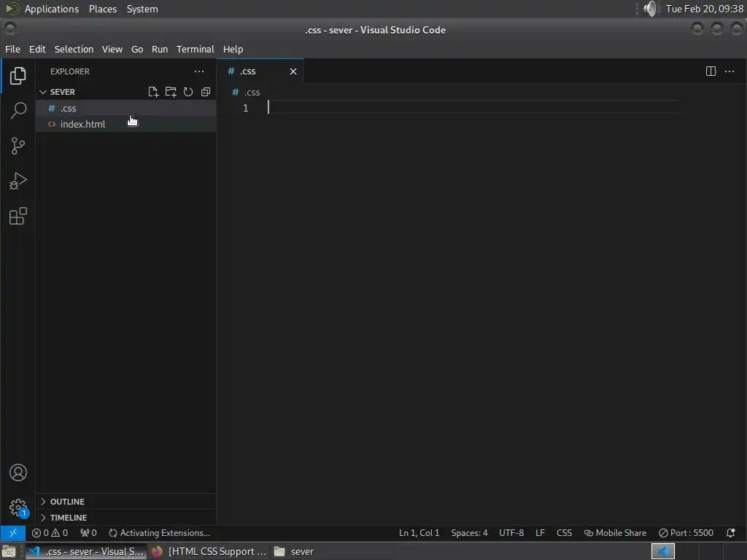The image size is (747, 560).
Task: Close the .css editor tab
Action: pos(293,71)
